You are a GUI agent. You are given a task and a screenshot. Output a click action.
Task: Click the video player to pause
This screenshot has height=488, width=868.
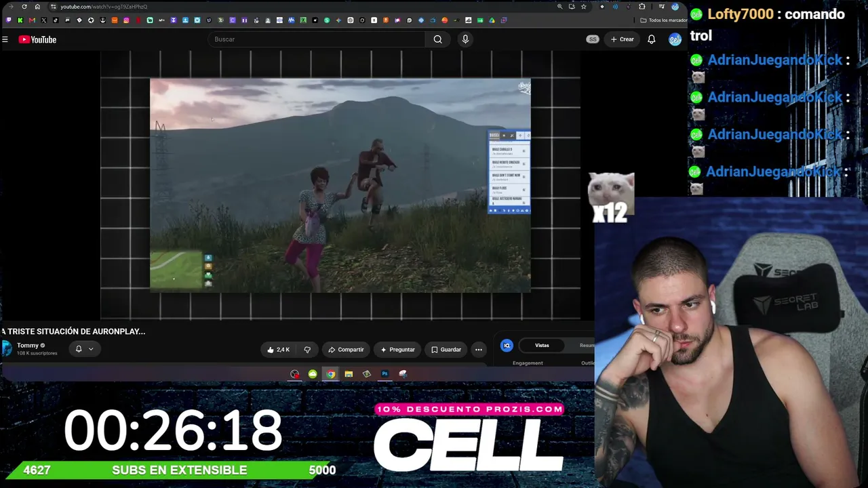[340, 185]
